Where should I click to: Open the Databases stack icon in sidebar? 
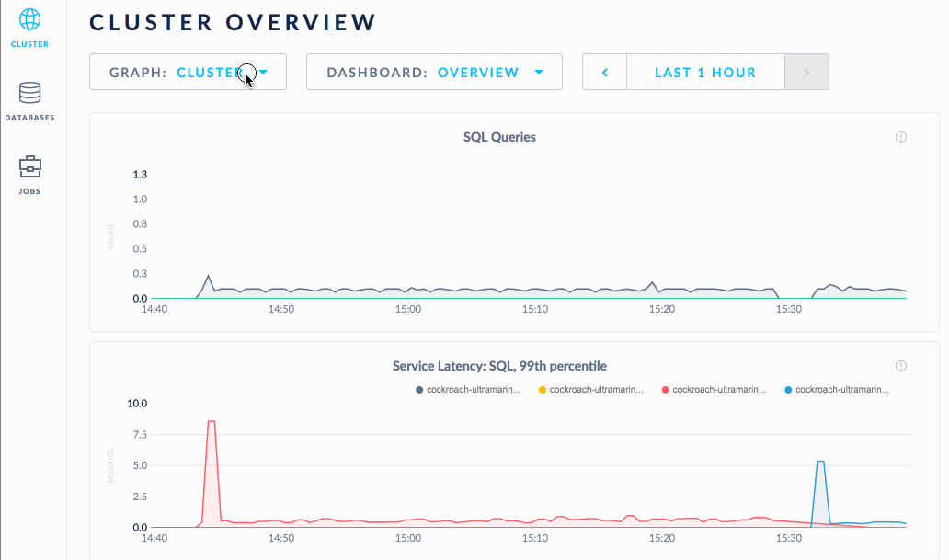(29, 93)
